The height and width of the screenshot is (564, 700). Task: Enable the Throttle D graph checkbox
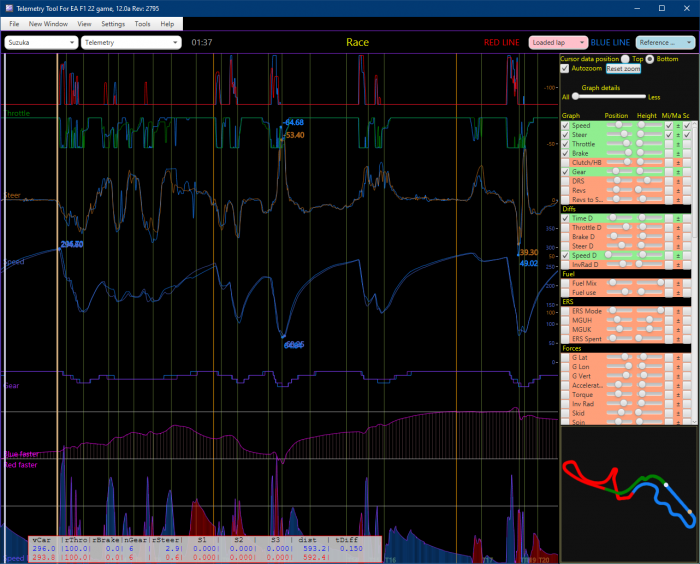pos(566,228)
